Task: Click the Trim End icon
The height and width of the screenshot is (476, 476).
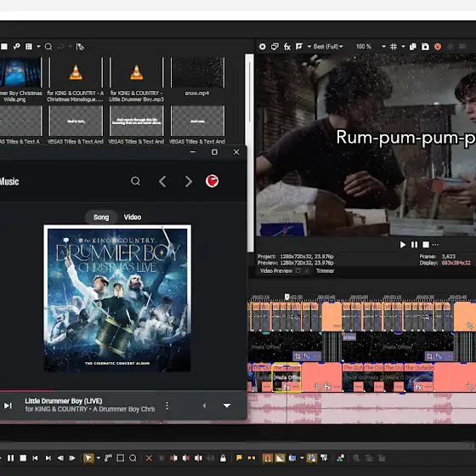Action: coord(186,458)
